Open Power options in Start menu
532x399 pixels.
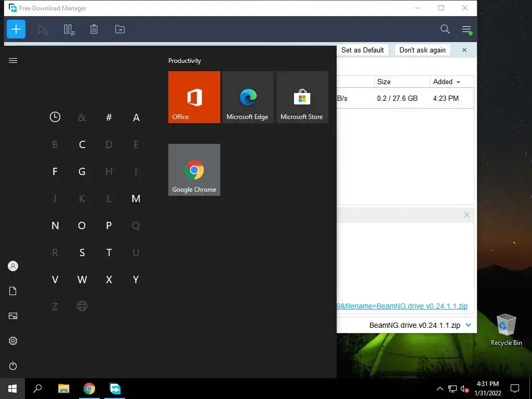pos(13,366)
